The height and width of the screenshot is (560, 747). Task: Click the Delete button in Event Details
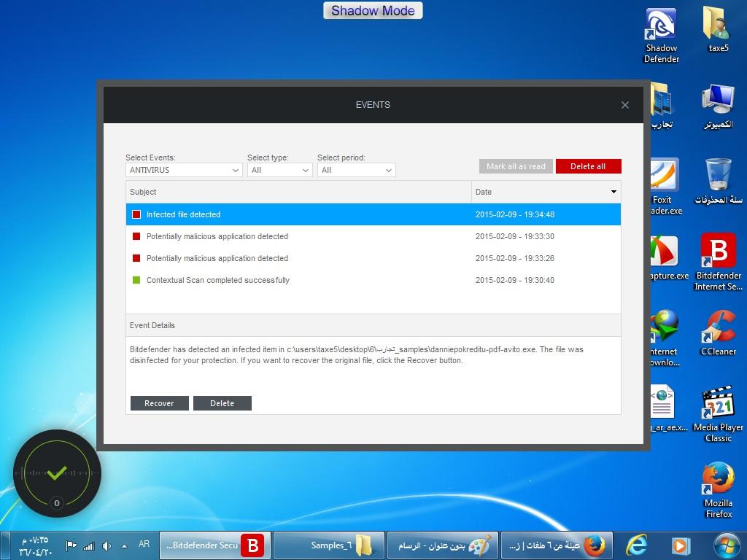pyautogui.click(x=222, y=403)
